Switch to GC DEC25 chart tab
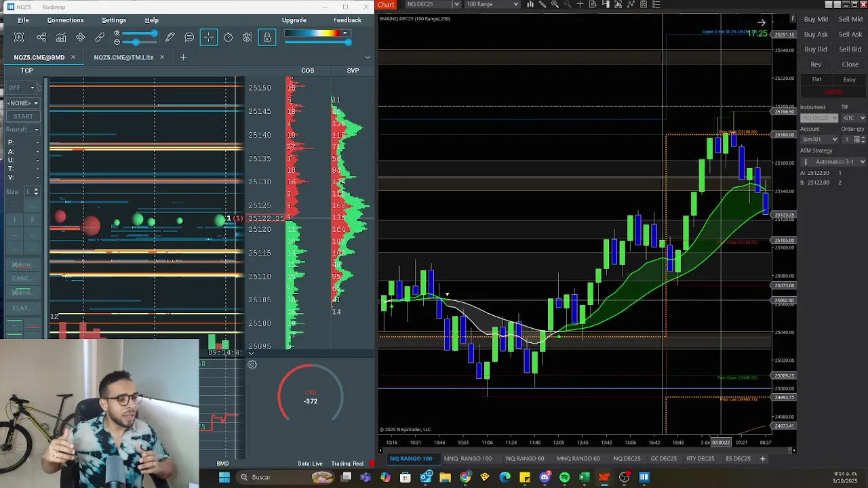Screen dimensions: 868x488 tap(663, 459)
